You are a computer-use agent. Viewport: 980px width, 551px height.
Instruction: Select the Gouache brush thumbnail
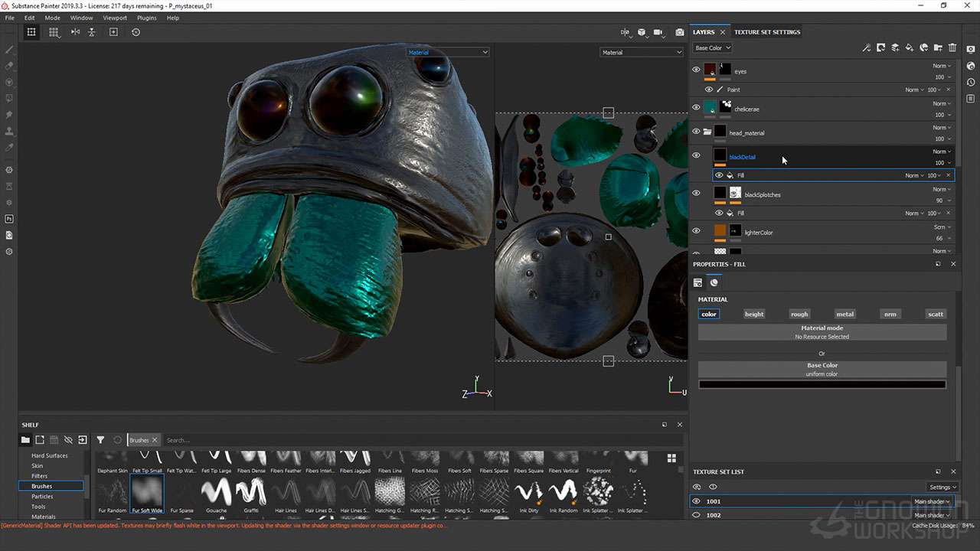(x=216, y=494)
